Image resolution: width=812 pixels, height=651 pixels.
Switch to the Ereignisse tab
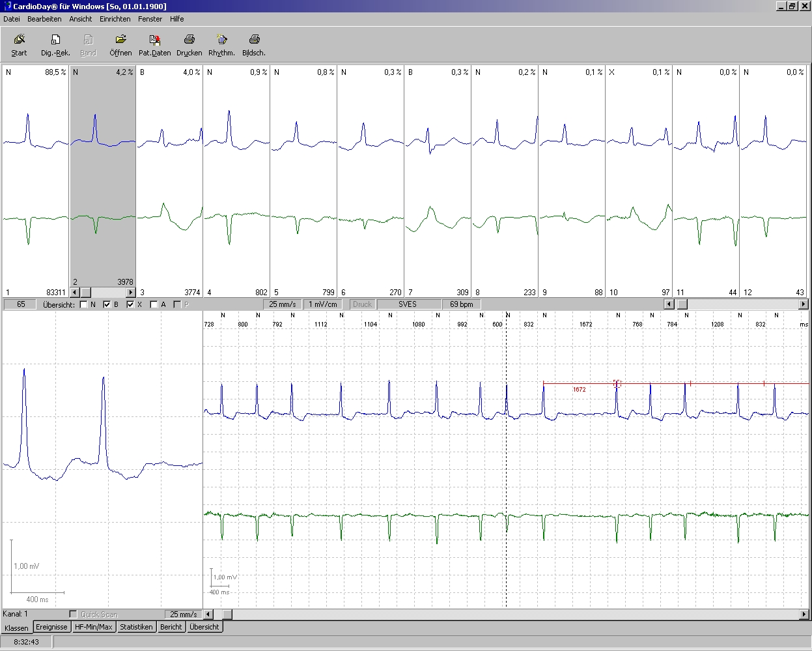(x=51, y=627)
